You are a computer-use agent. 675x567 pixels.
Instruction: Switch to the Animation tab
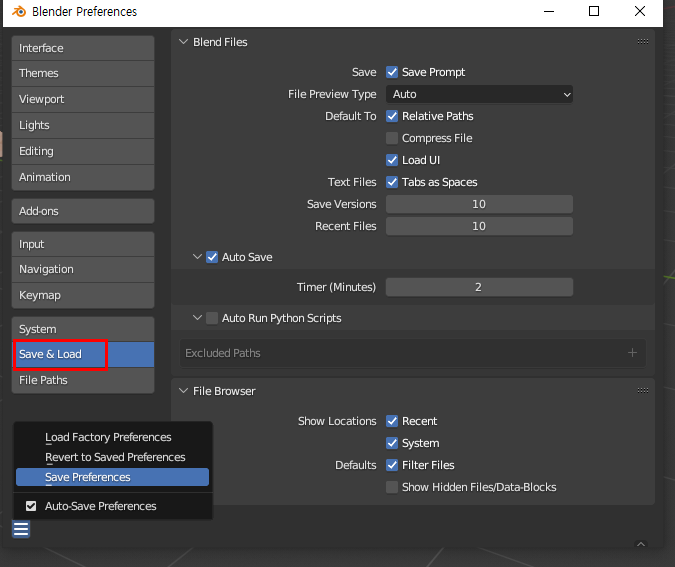pyautogui.click(x=83, y=177)
